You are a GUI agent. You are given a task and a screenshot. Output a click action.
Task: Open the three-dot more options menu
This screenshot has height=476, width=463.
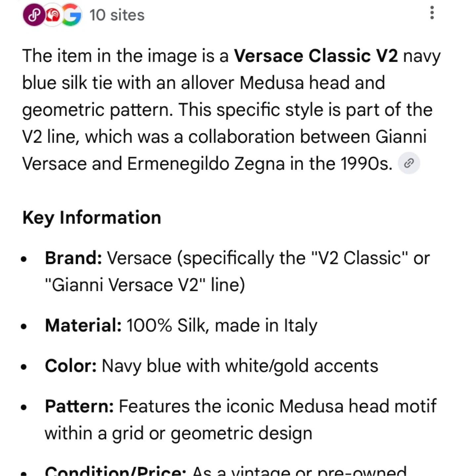432,13
